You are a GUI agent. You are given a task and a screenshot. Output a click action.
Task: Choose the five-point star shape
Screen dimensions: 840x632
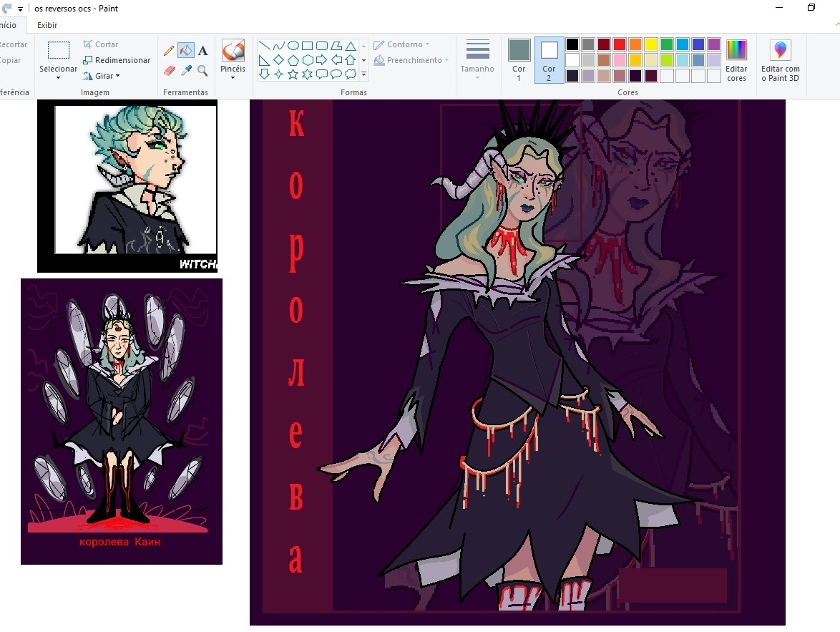tap(293, 74)
